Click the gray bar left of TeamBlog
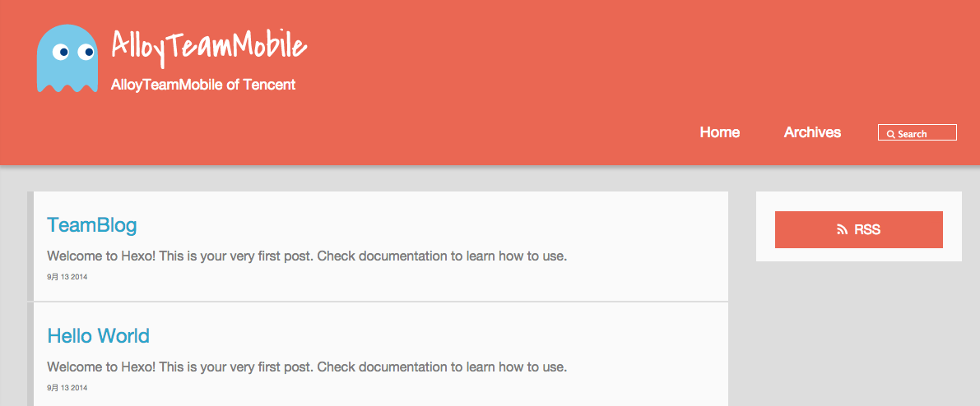980x406 pixels. (30, 246)
